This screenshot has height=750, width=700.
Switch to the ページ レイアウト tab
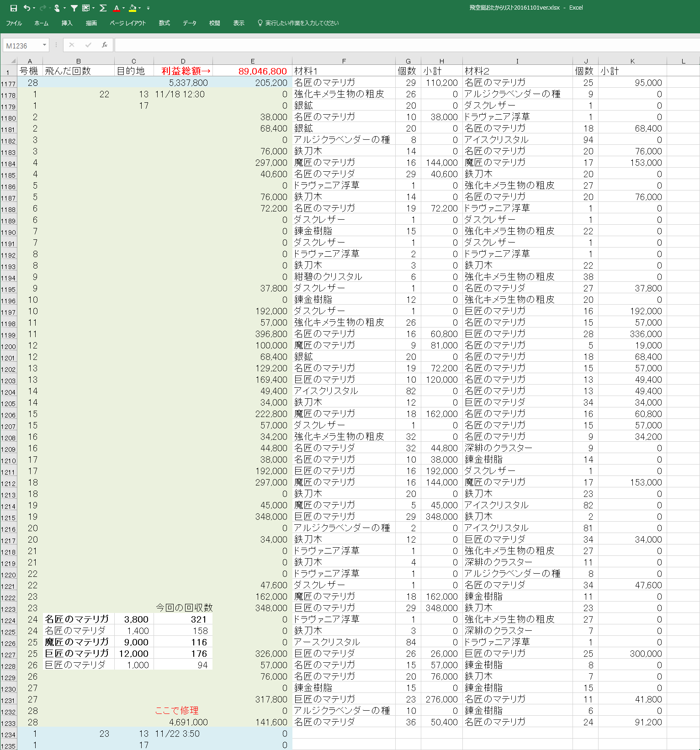point(128,23)
